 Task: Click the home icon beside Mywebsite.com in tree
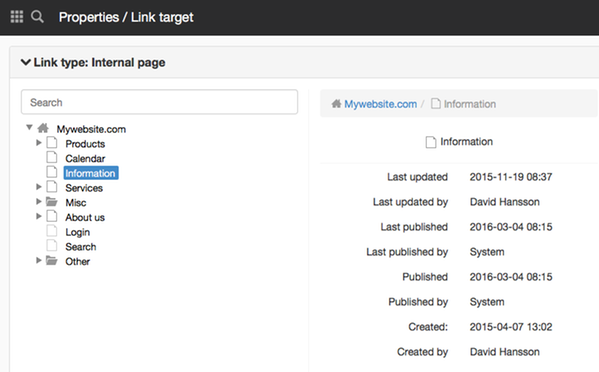point(43,128)
